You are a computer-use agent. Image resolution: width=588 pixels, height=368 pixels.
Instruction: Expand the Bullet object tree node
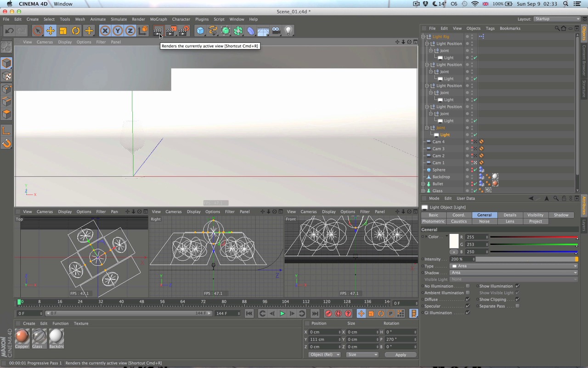click(424, 184)
